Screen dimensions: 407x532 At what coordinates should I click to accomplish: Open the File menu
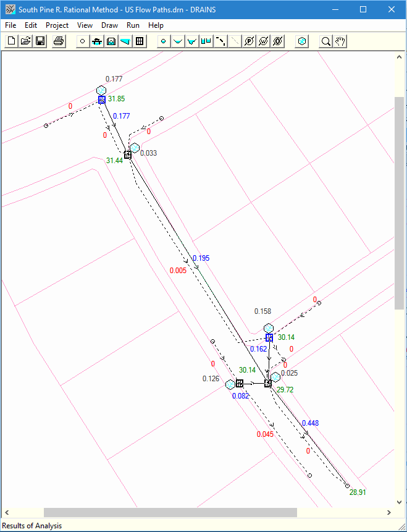point(10,25)
